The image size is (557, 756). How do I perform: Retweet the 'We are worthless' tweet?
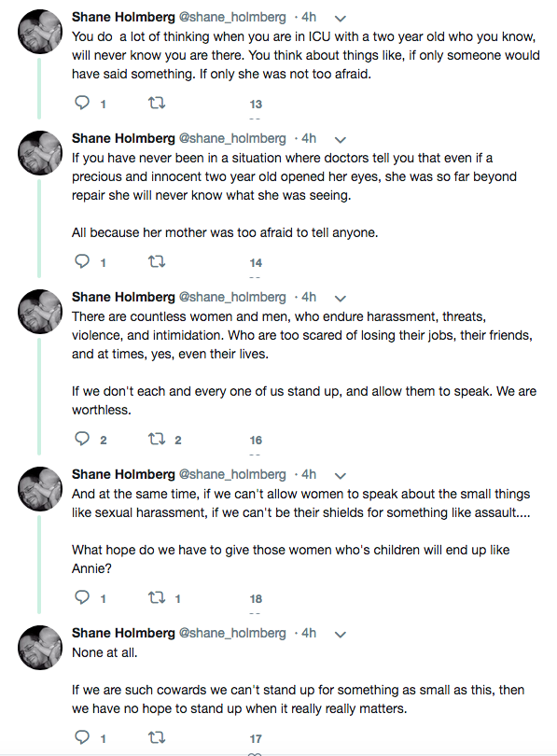point(157,439)
